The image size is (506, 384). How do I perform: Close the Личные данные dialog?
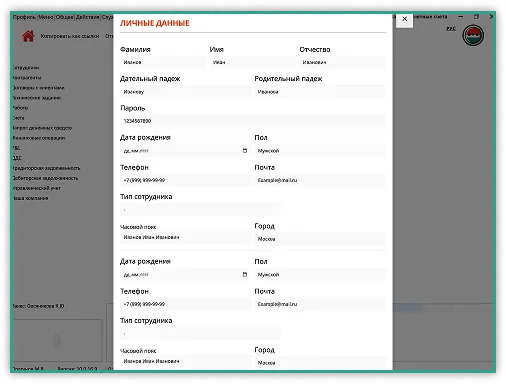(x=404, y=19)
